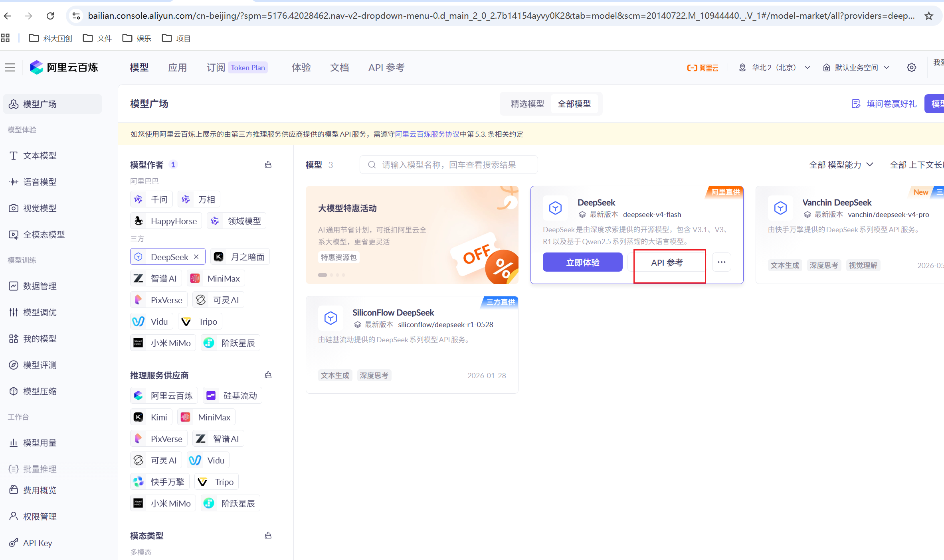Focus the model name search field

click(449, 165)
